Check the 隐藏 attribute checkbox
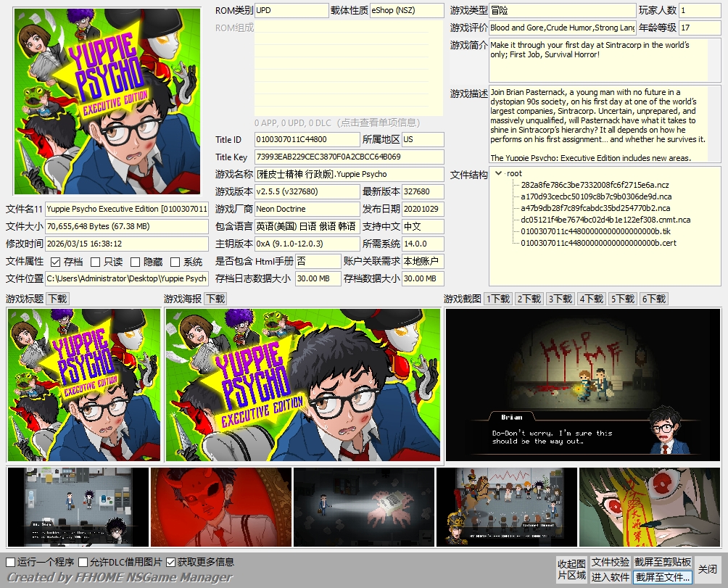This screenshot has height=588, width=728. [136, 262]
